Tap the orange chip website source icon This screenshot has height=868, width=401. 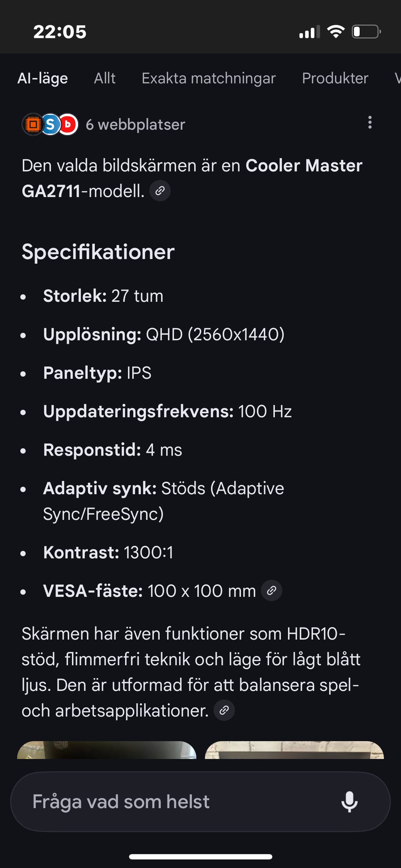click(33, 124)
